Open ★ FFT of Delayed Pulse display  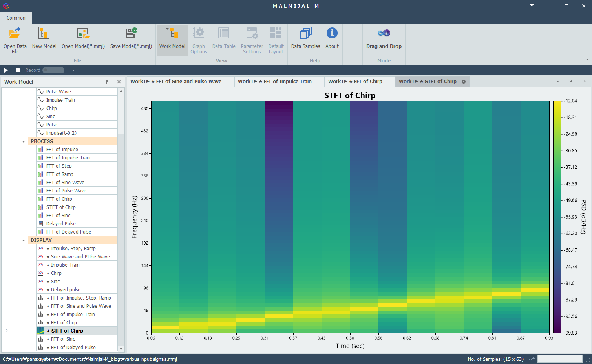pyautogui.click(x=77, y=348)
